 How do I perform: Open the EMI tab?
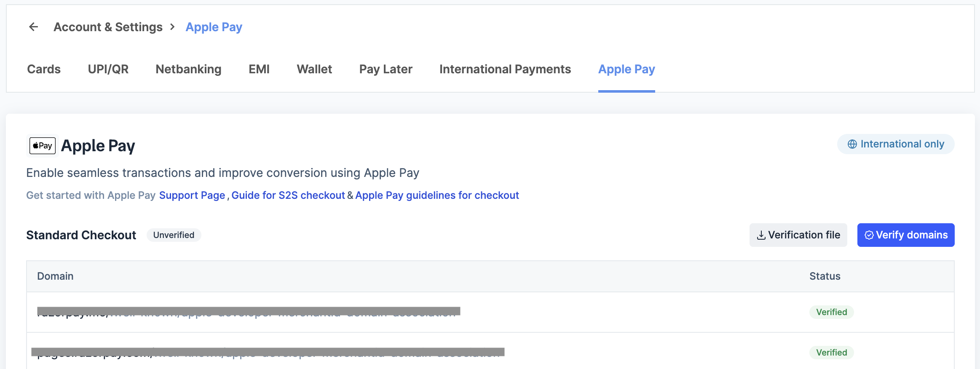click(259, 69)
